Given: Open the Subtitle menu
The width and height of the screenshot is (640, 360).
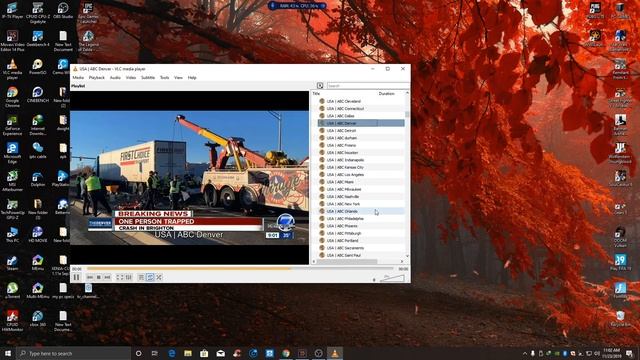Looking at the screenshot, I should (x=148, y=78).
